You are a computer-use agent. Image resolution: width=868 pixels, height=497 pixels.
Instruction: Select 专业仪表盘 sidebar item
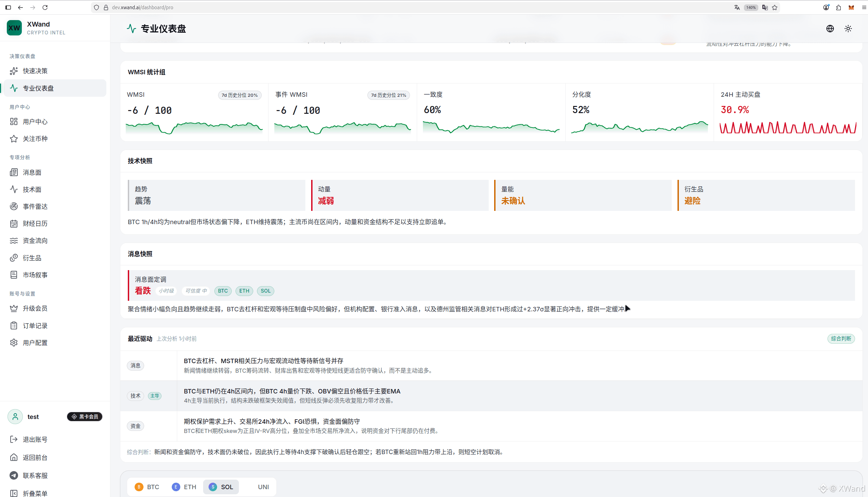(55, 88)
